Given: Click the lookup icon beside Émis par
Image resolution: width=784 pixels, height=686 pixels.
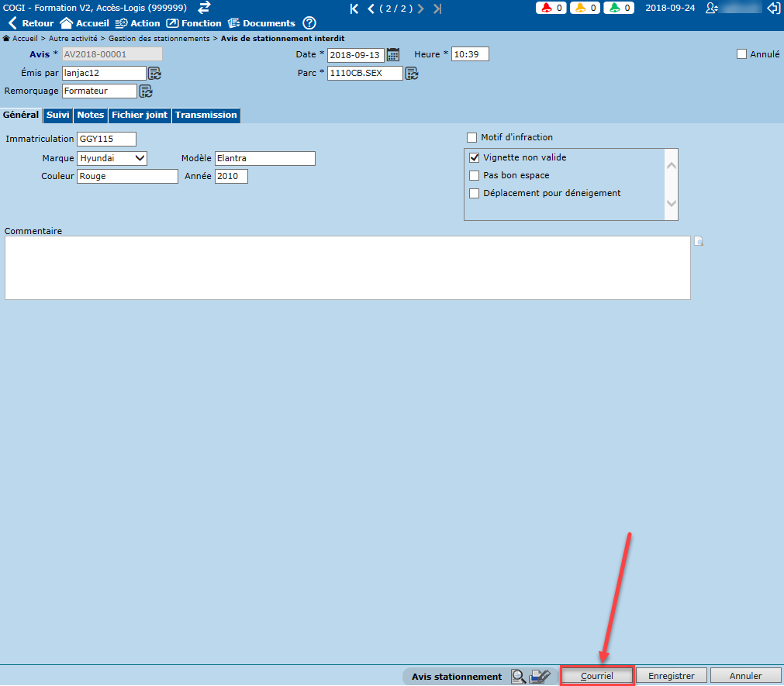Looking at the screenshot, I should coord(154,74).
